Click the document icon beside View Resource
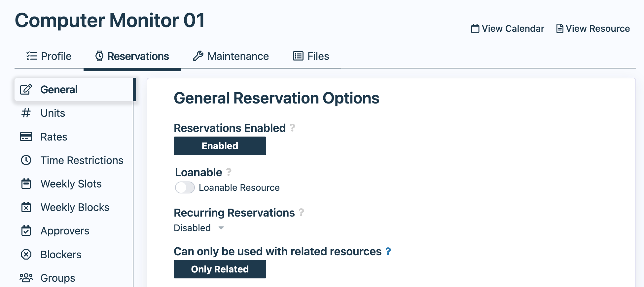The image size is (644, 287). (559, 29)
